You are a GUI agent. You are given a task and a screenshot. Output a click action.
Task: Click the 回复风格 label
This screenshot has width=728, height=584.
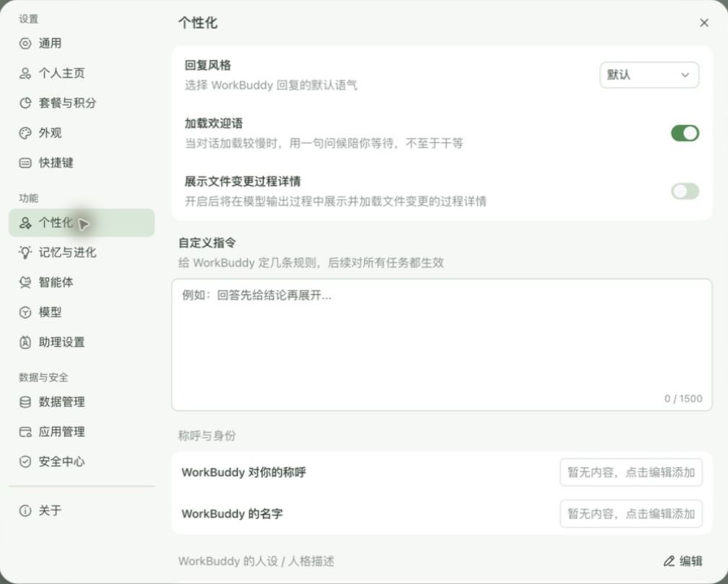[x=208, y=65]
